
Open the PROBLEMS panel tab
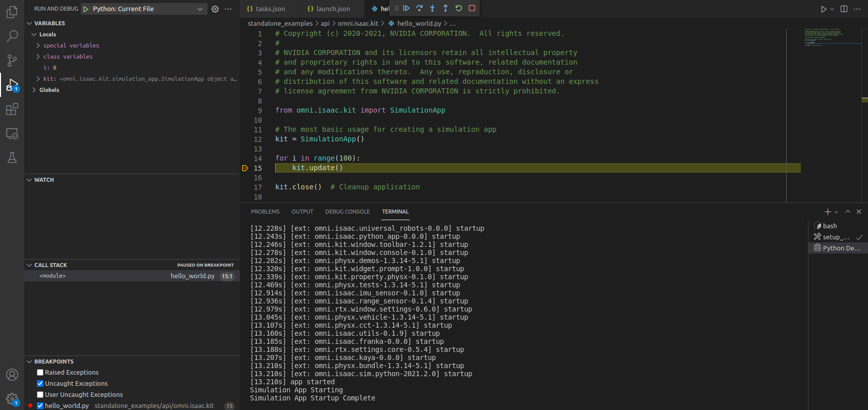265,212
